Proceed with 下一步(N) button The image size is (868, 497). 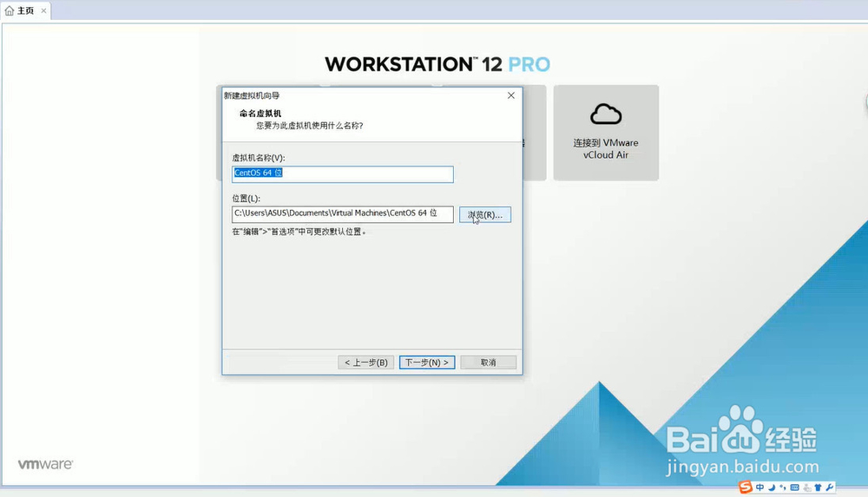coord(427,363)
